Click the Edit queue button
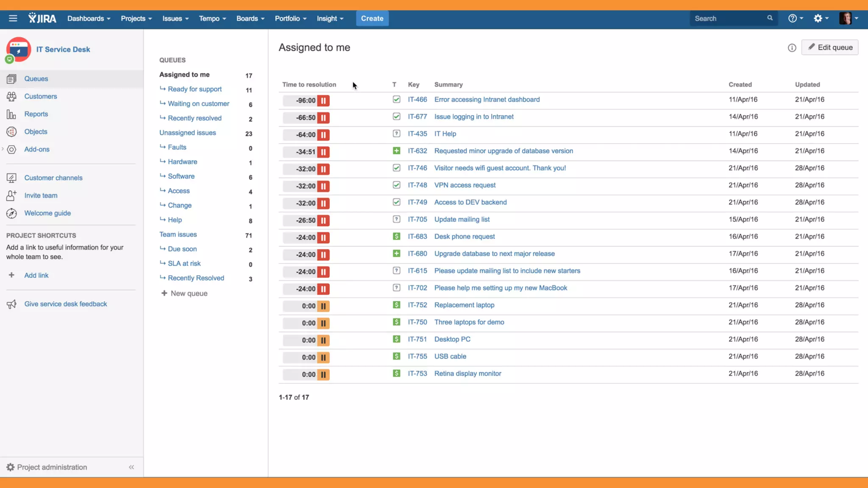This screenshot has width=868, height=488. pyautogui.click(x=829, y=47)
